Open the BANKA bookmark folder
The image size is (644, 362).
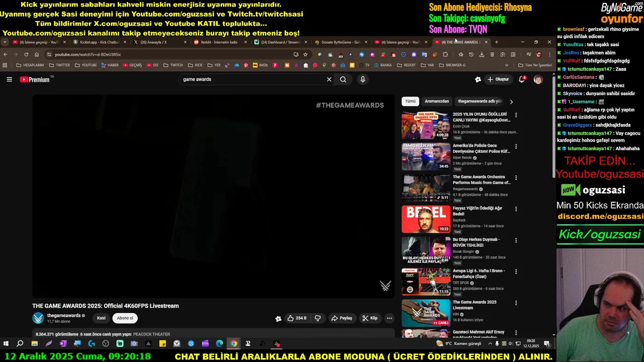pos(382,65)
